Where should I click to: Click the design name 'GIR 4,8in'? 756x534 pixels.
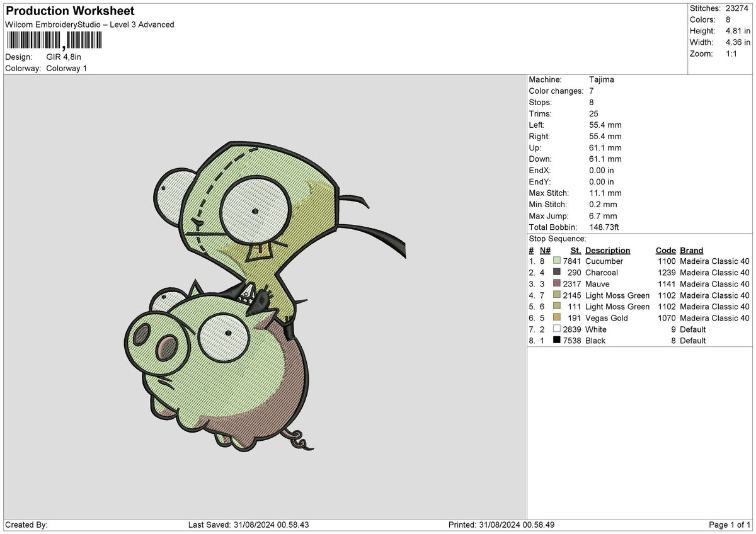click(x=63, y=57)
